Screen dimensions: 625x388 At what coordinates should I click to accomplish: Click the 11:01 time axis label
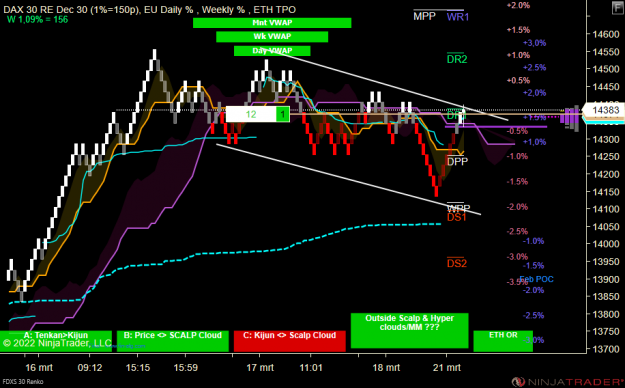tap(311, 367)
